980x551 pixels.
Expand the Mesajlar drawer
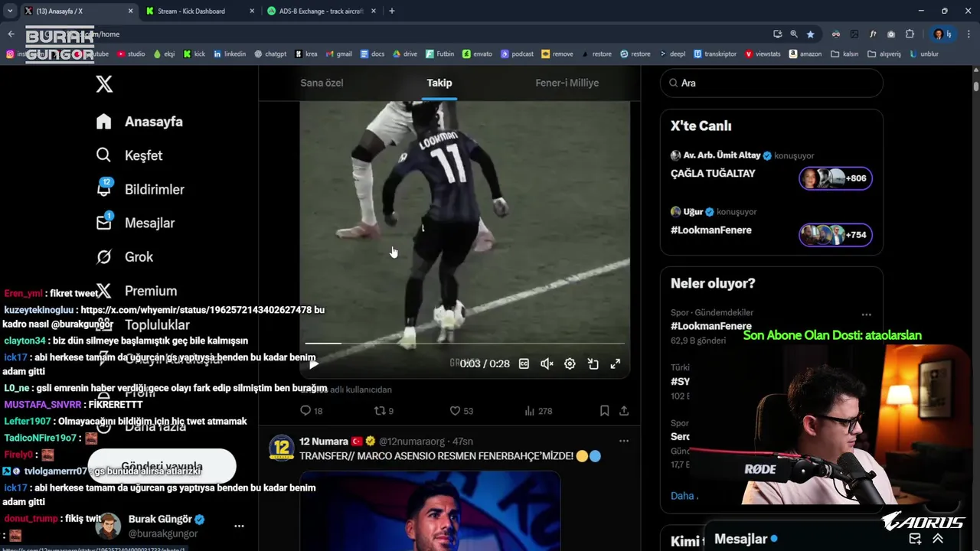(938, 539)
